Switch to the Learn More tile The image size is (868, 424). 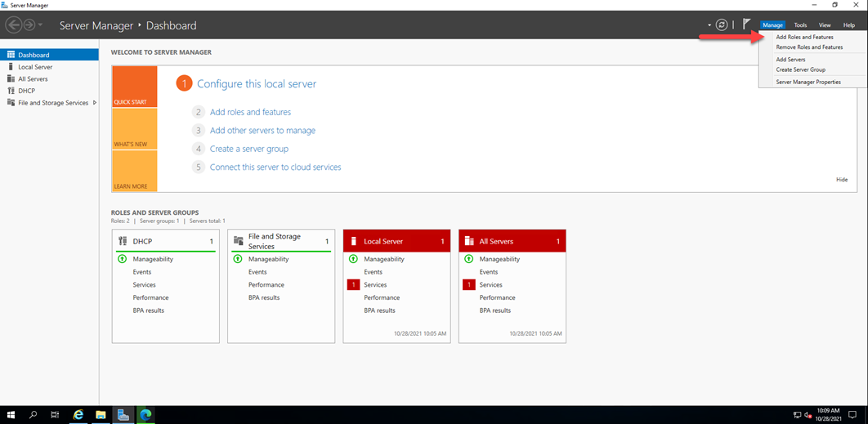(x=135, y=171)
